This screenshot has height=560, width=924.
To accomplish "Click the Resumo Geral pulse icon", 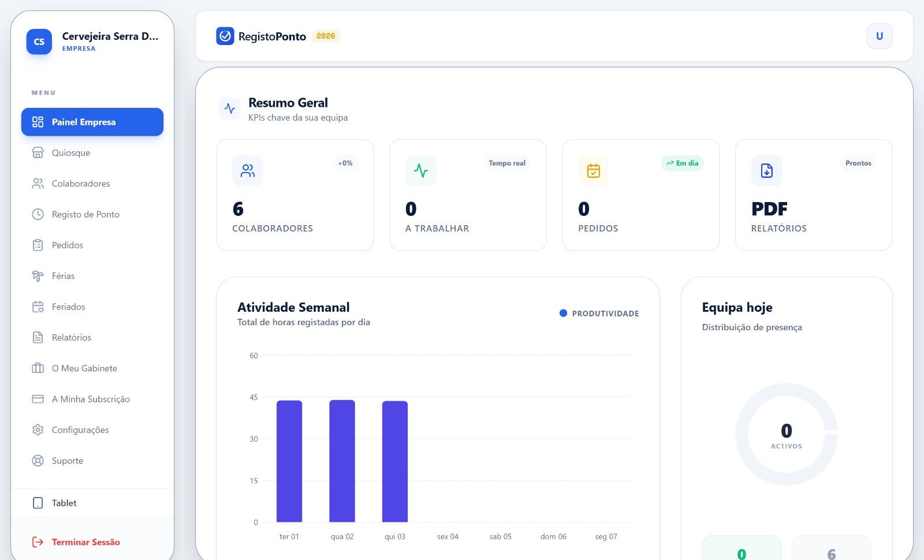I will (x=230, y=108).
